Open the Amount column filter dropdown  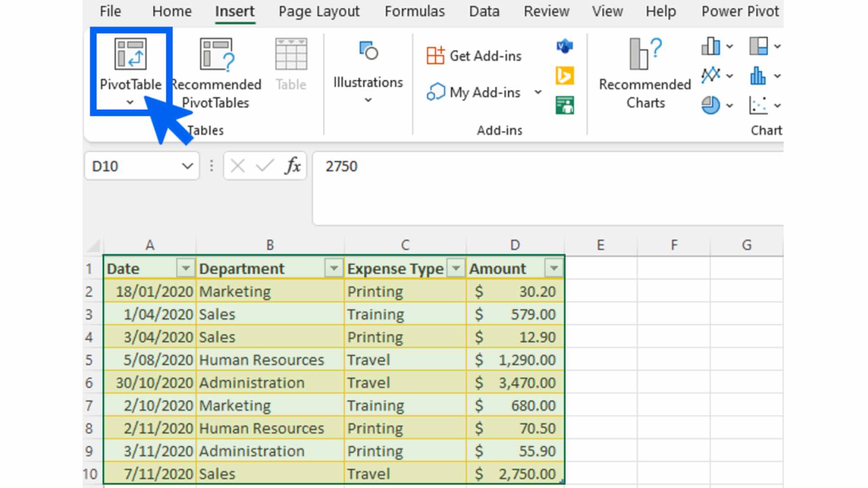pyautogui.click(x=554, y=268)
